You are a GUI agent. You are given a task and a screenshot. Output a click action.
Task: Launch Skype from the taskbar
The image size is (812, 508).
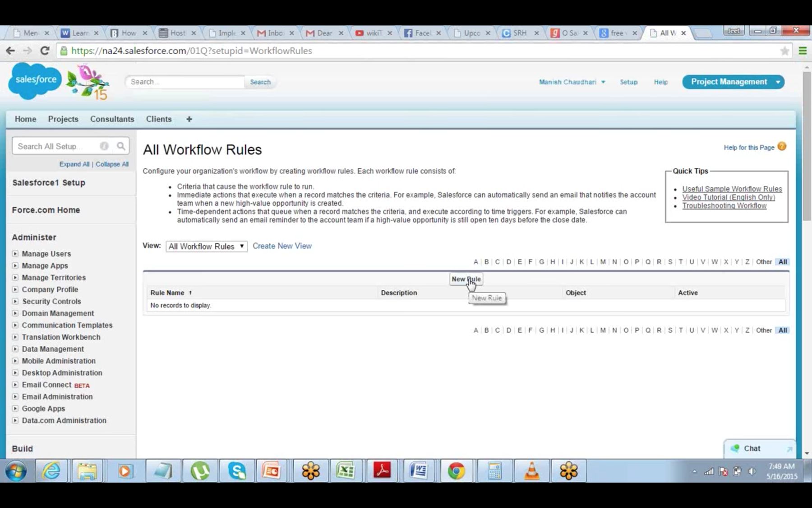(x=237, y=471)
